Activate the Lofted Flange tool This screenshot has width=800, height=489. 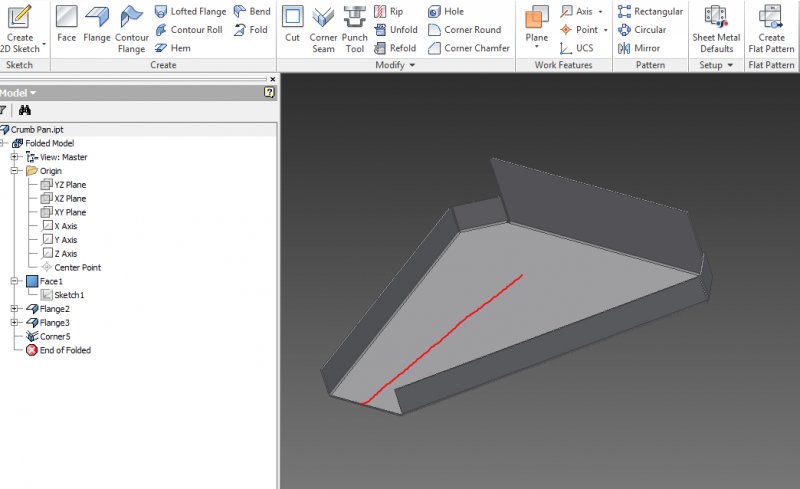191,11
